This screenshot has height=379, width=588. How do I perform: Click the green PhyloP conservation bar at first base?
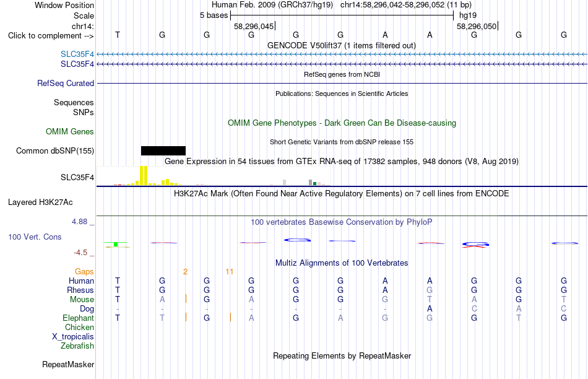pyautogui.click(x=116, y=244)
